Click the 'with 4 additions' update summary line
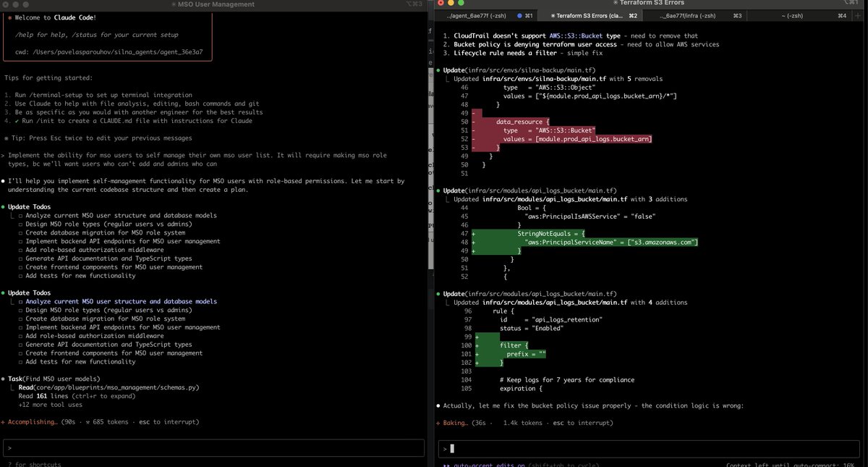Screen dimensions: 868x467 point(571,303)
